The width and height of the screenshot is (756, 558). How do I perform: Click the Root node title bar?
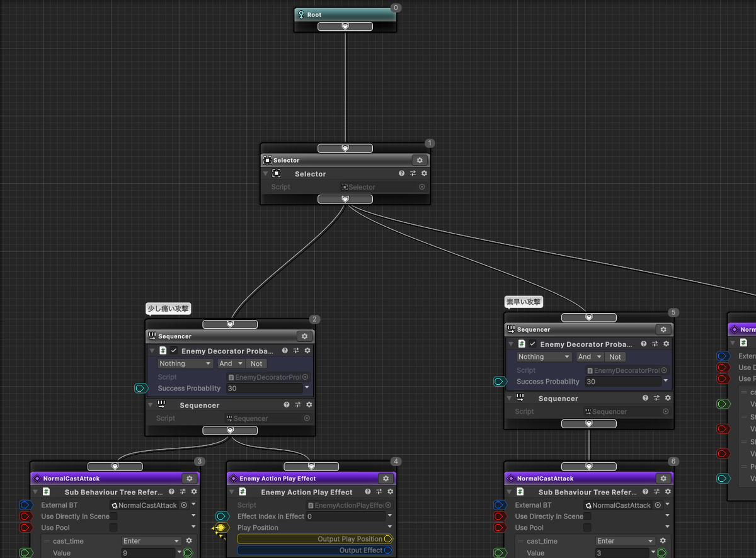tap(345, 15)
